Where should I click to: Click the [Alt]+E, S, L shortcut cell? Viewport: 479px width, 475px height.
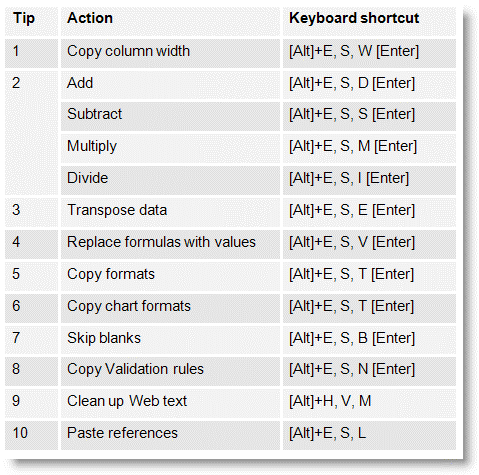[x=369, y=435]
